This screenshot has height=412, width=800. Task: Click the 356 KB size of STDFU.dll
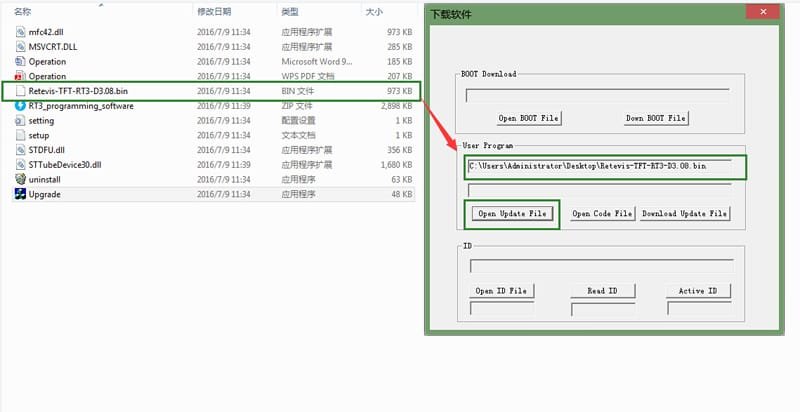pos(399,150)
